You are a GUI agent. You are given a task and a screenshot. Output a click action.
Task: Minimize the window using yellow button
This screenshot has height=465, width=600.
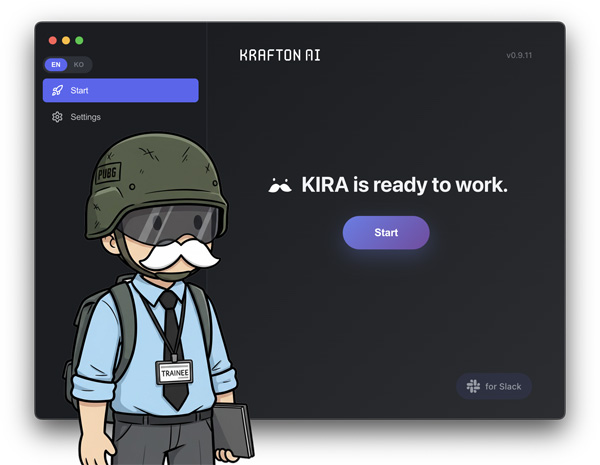point(66,41)
